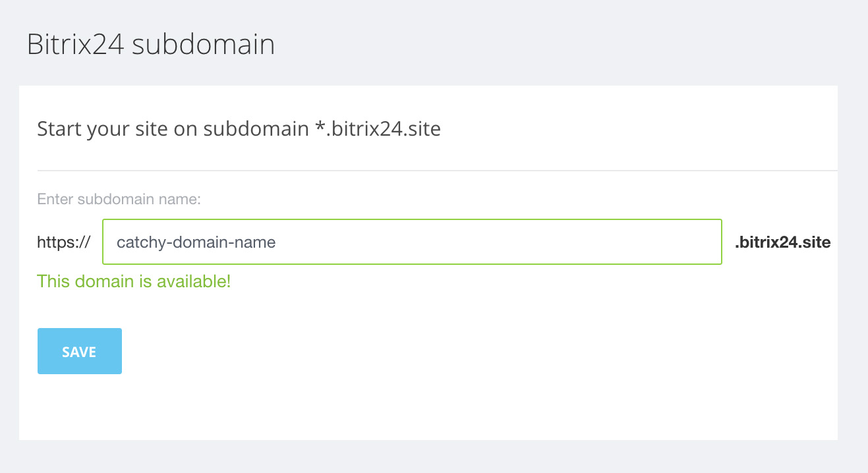
Task: Click the '.bitrix24.site' suffix text
Action: 782,242
